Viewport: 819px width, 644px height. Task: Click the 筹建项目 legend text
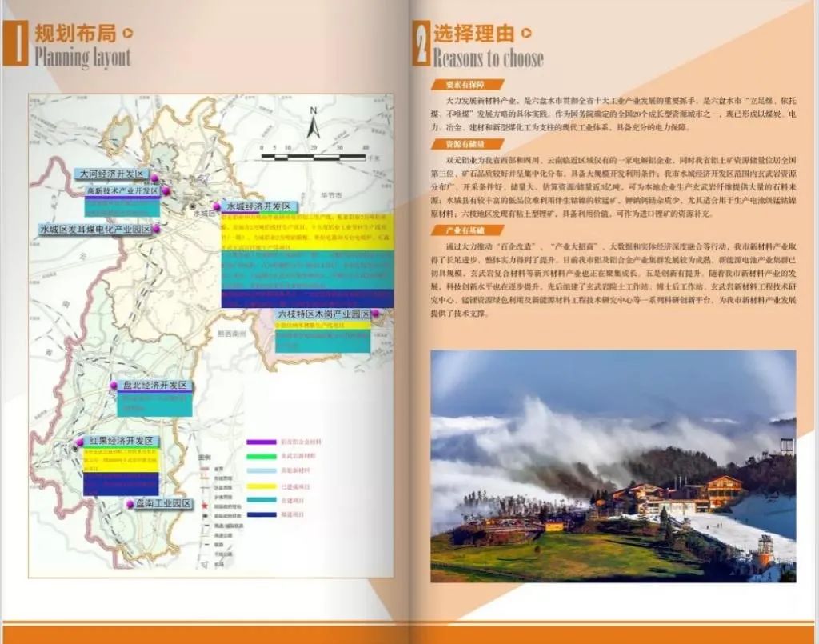293,515
